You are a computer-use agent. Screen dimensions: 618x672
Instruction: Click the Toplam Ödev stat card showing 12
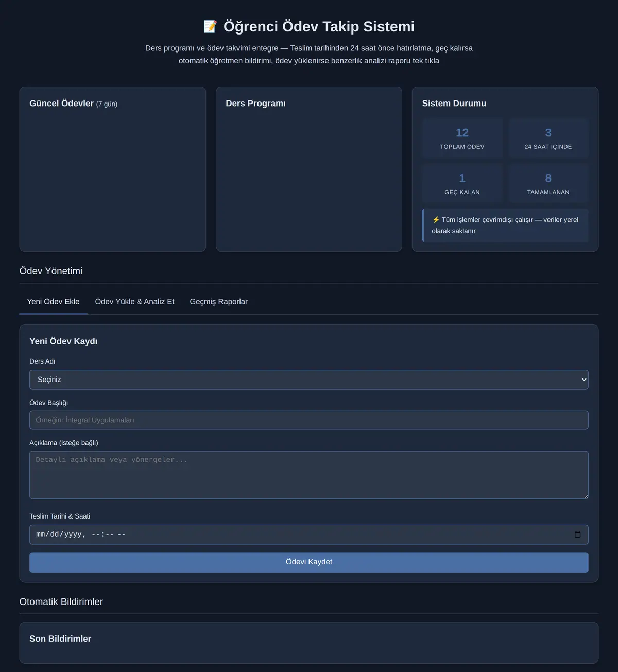[x=462, y=139]
